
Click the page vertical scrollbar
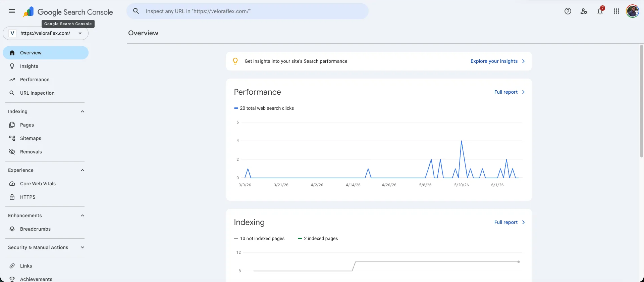click(x=641, y=101)
